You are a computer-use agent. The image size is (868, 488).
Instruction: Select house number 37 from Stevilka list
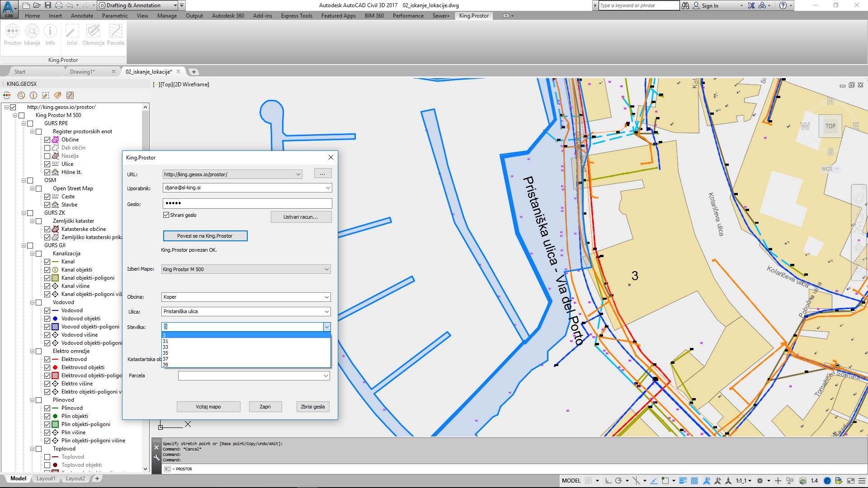(x=246, y=359)
